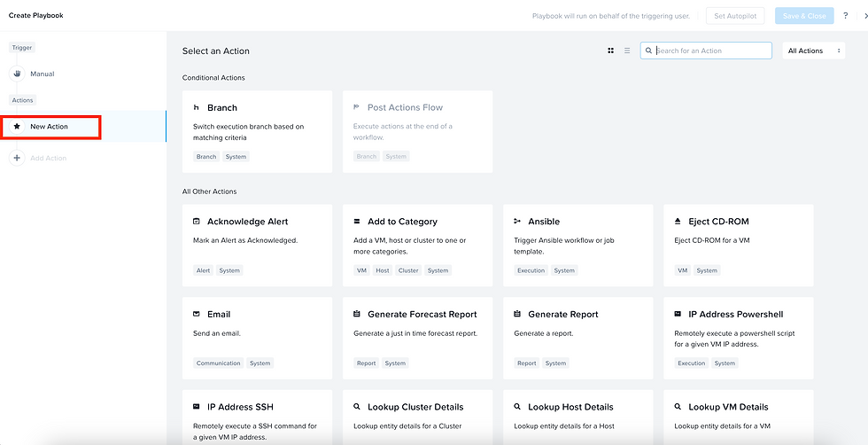Click Generate Forecast Report icon
Viewport: 868px width, 445px height.
(356, 314)
